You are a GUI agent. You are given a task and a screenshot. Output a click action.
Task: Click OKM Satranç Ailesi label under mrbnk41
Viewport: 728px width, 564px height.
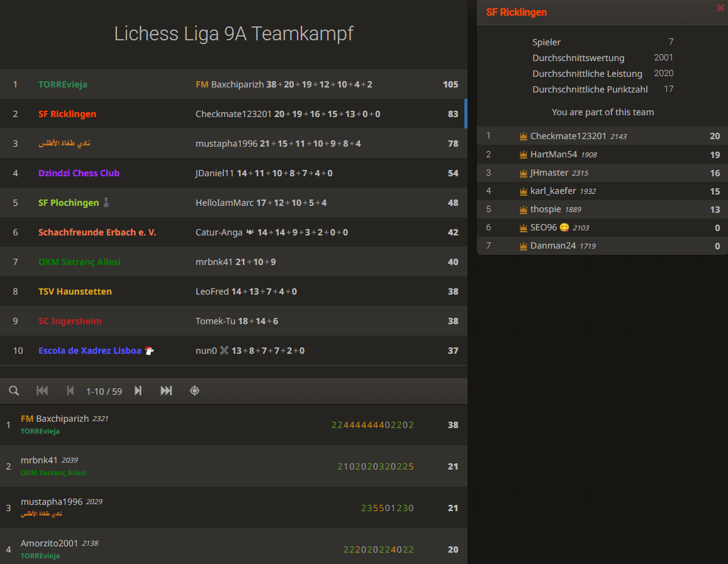coord(53,473)
